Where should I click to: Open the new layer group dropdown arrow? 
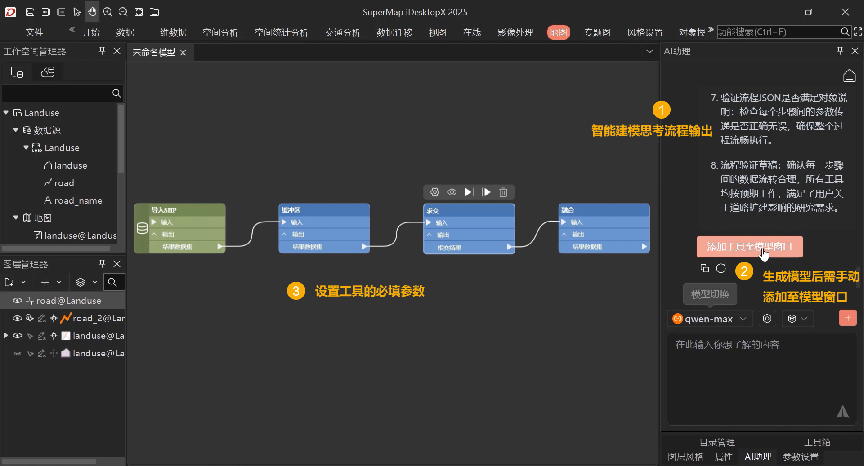pos(23,282)
